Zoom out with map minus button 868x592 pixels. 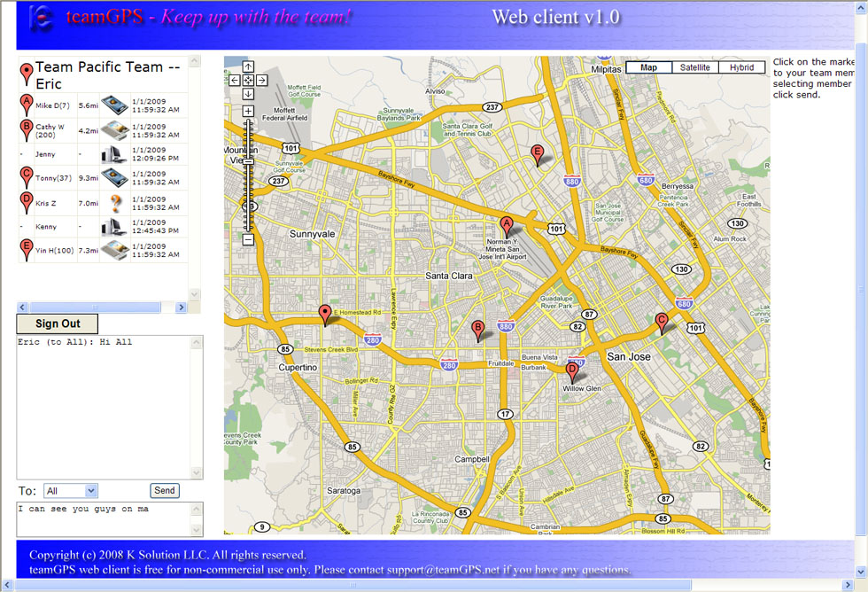248,240
